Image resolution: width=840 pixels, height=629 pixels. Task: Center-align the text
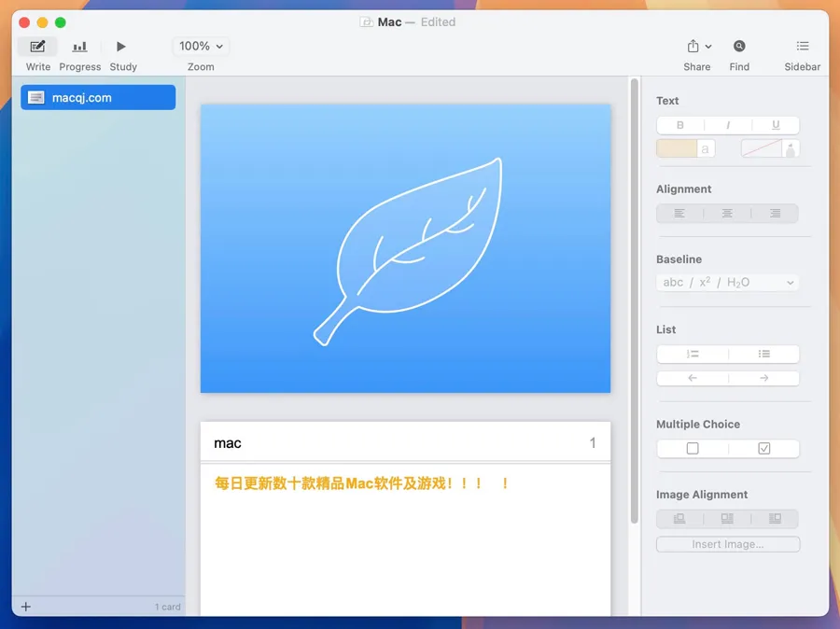pyautogui.click(x=727, y=214)
